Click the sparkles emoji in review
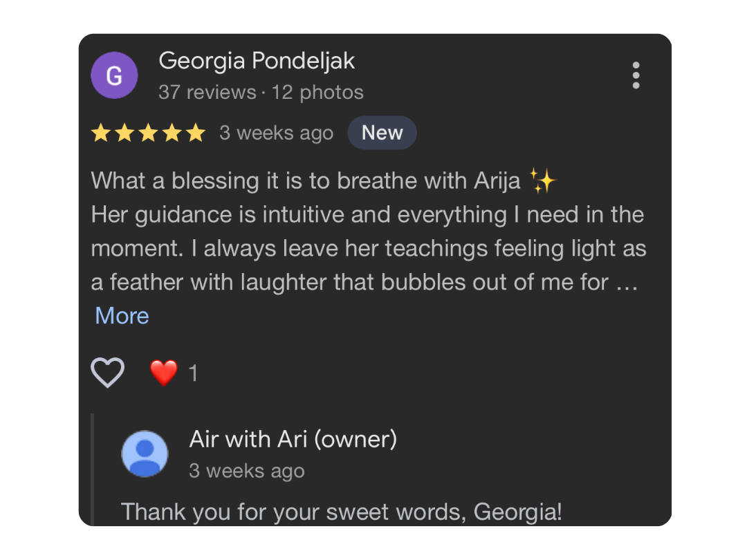The image size is (747, 560). coord(543,181)
